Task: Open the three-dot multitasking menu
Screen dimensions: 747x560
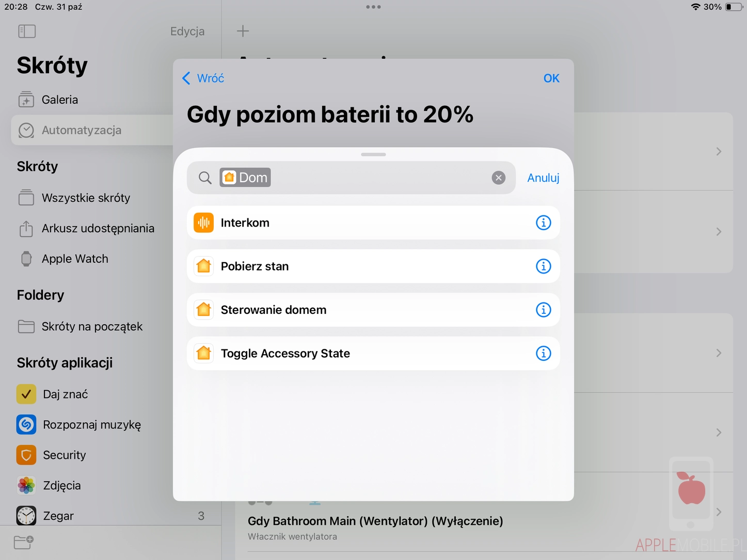Action: [373, 7]
